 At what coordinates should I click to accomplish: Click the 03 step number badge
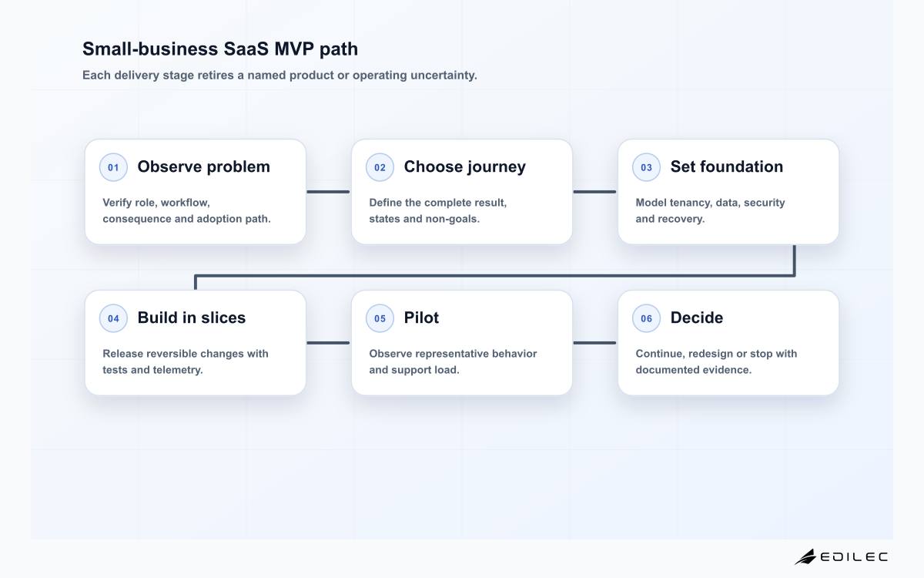tap(646, 167)
